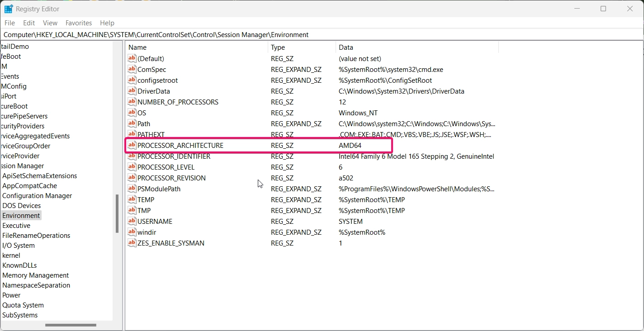Click the AMD64 data value
Viewport: 644px width, 331px height.
(350, 145)
